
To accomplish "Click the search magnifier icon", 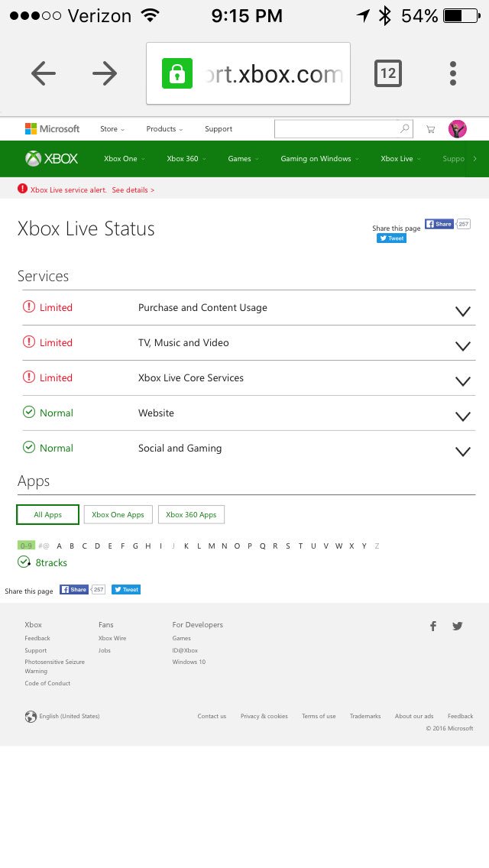I will 405,128.
